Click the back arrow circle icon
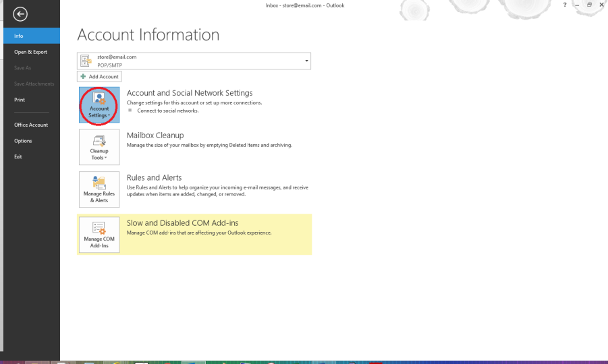This screenshot has height=364, width=608. click(20, 14)
